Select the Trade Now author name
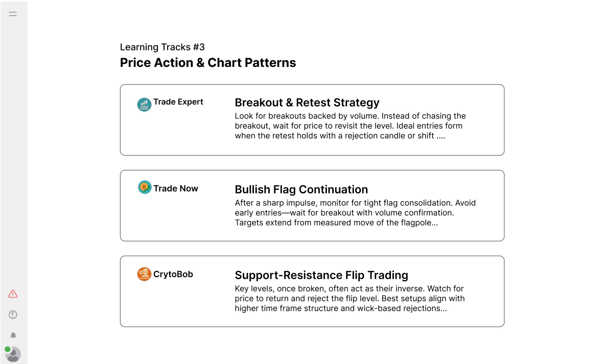This screenshot has height=364, width=604. [x=176, y=188]
